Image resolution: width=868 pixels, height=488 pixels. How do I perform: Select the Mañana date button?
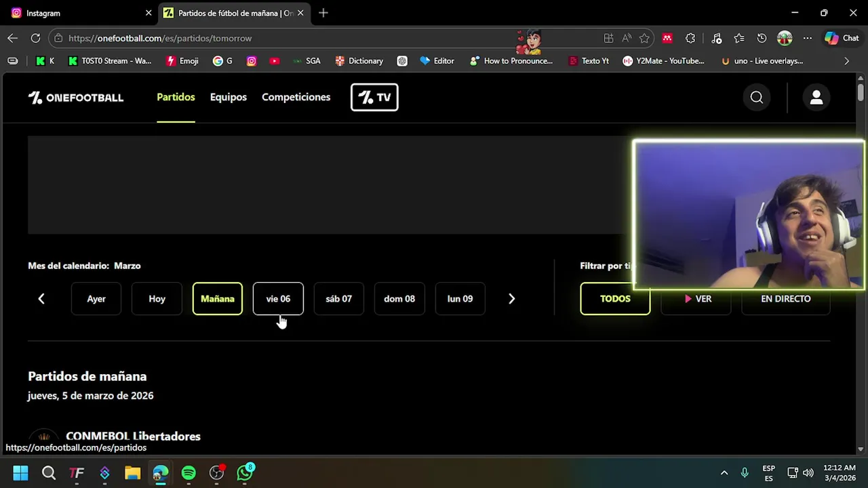click(218, 299)
